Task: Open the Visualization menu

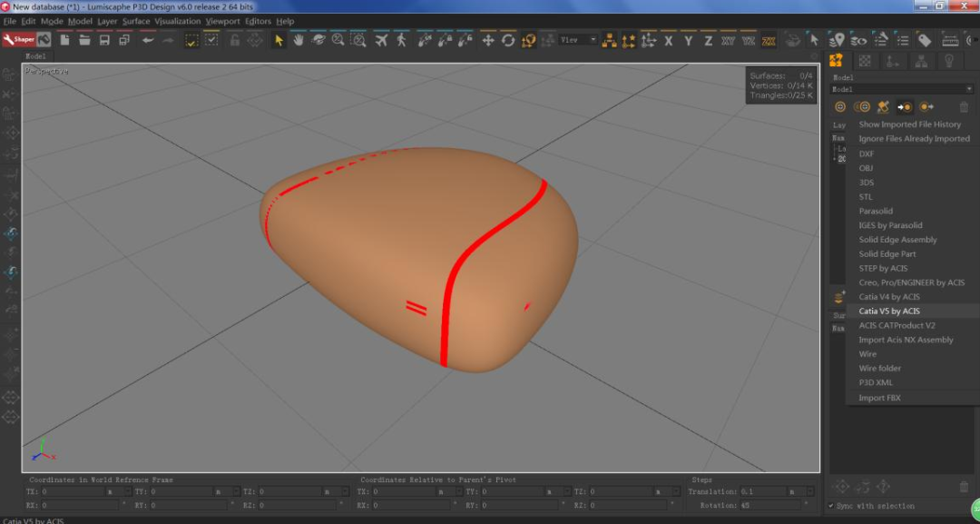Action: (178, 21)
